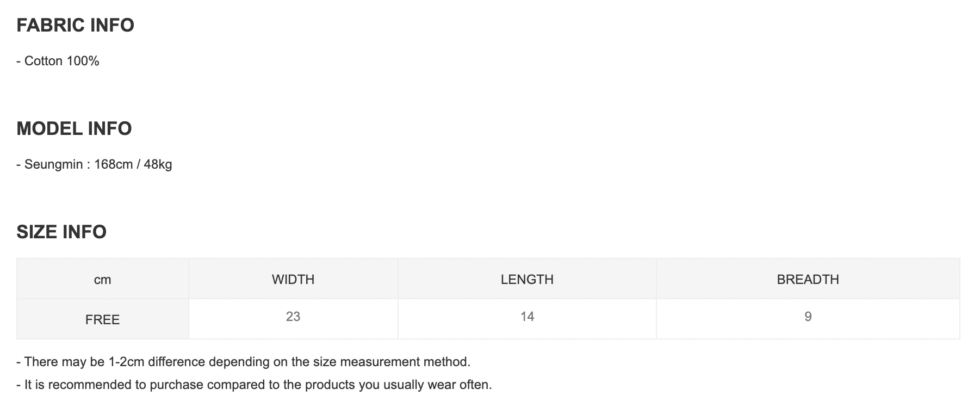Click the 168cm model height value
980x420 pixels.
click(113, 164)
